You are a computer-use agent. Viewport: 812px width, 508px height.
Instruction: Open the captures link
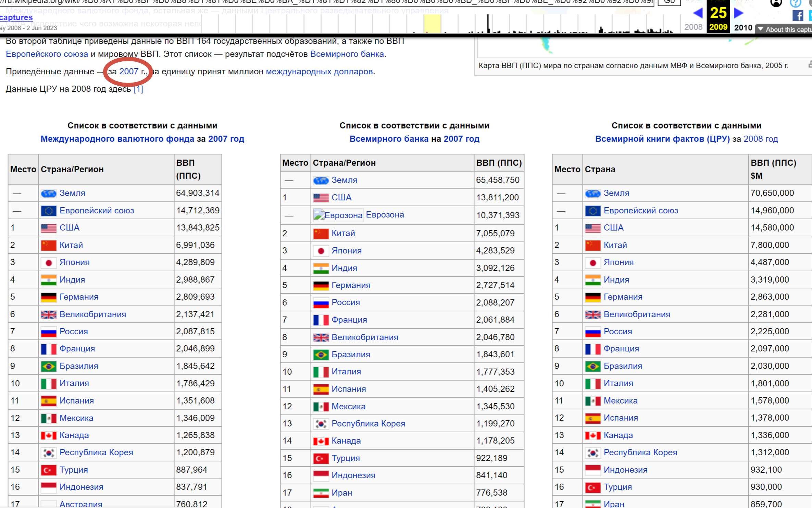[16, 17]
